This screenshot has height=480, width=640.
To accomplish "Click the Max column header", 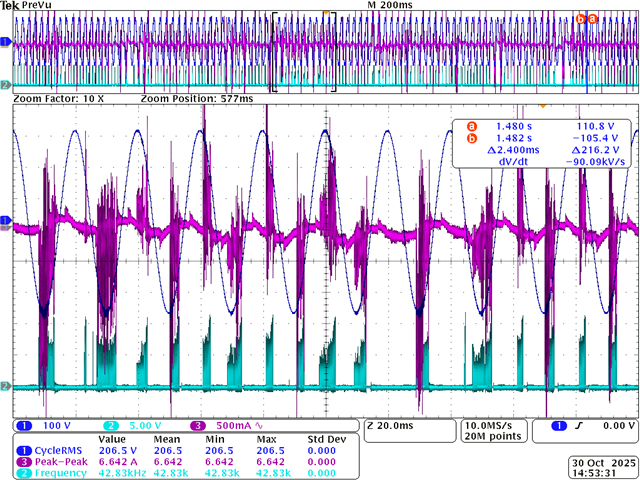I will coord(265,440).
